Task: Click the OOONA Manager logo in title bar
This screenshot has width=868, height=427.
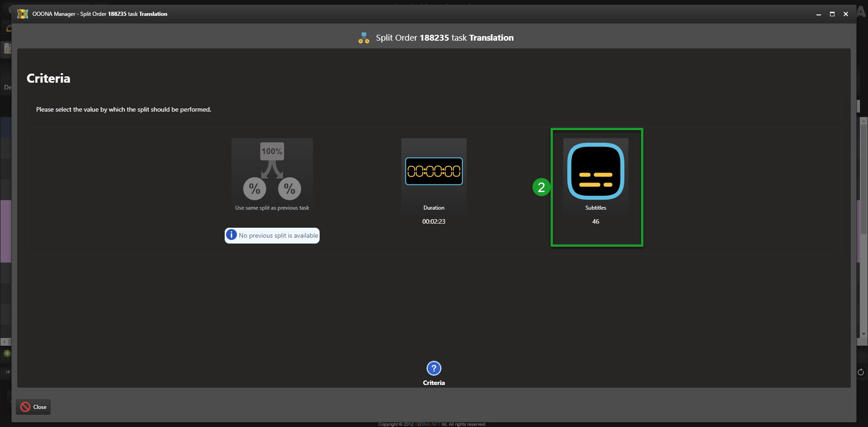Action: click(x=23, y=14)
